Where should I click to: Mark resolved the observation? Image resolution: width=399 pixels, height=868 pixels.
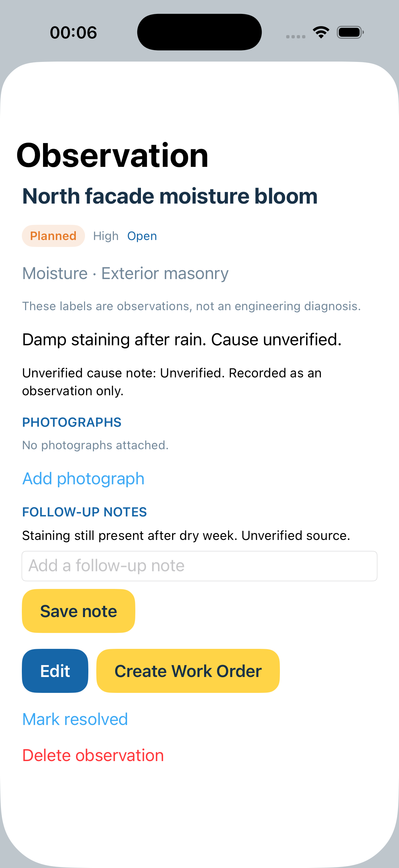[75, 719]
